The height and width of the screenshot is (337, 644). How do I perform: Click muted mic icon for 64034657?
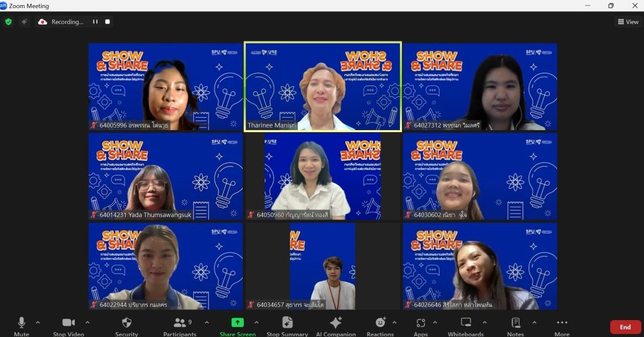[x=250, y=304]
